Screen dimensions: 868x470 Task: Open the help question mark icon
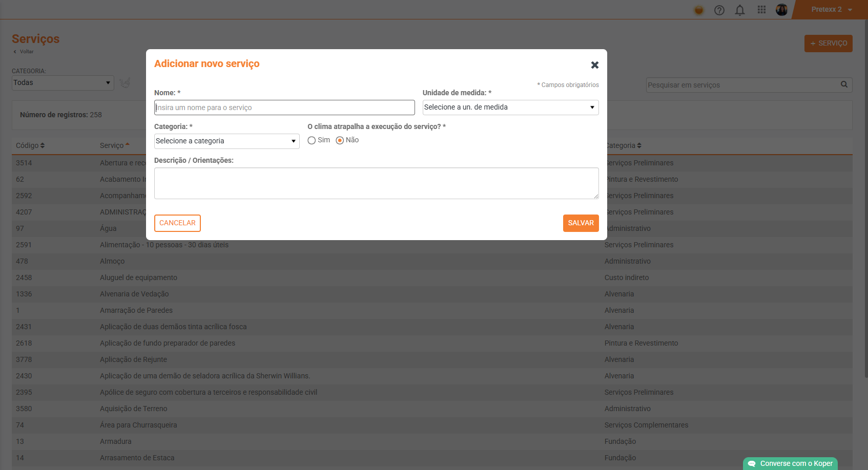(719, 10)
